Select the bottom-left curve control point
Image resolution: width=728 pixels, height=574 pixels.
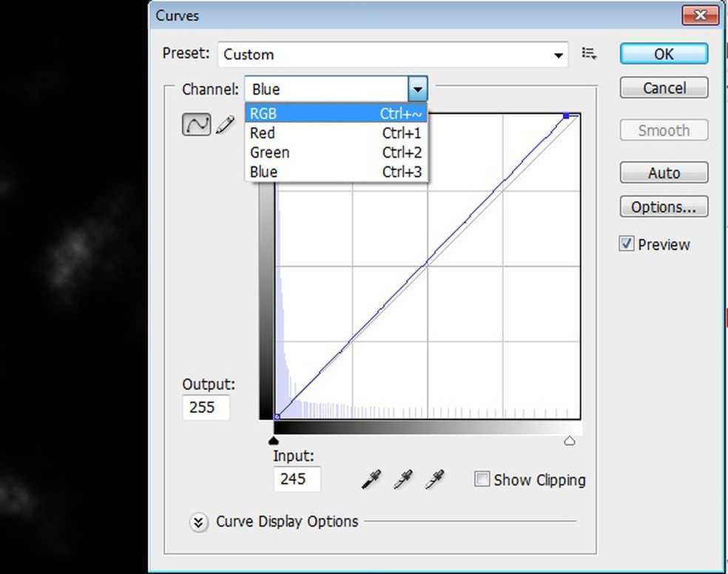coord(277,416)
